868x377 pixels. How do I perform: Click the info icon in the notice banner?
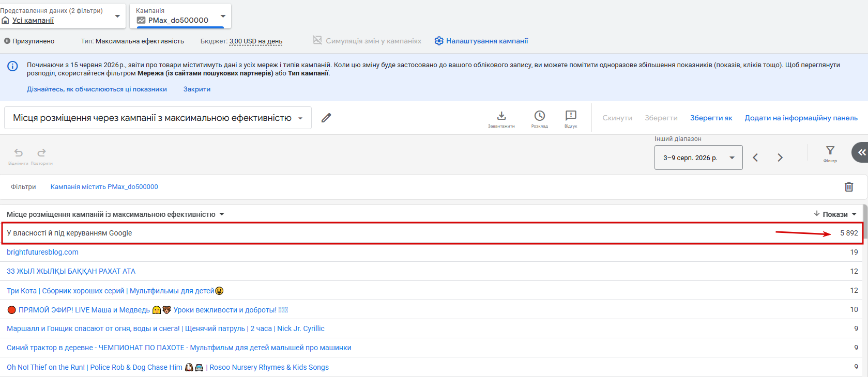click(x=12, y=66)
